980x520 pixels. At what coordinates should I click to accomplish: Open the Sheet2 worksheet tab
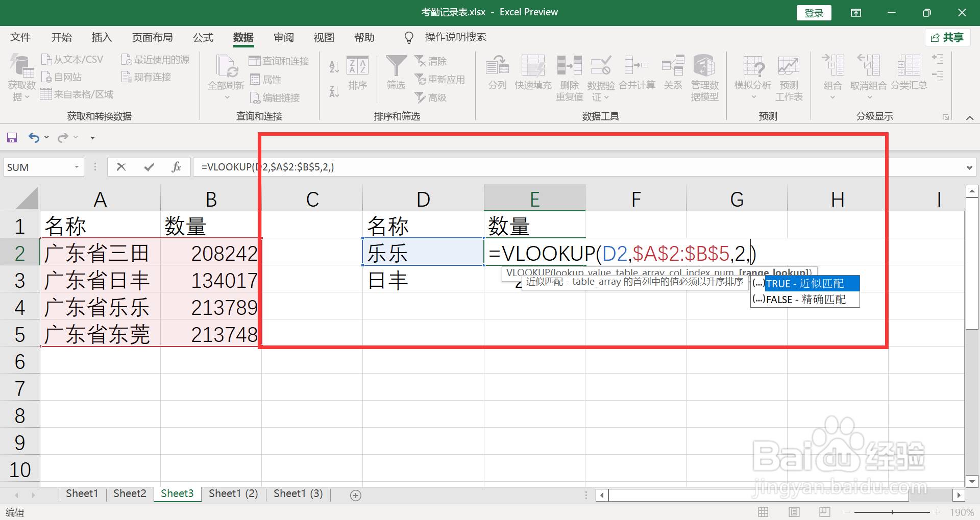[129, 493]
